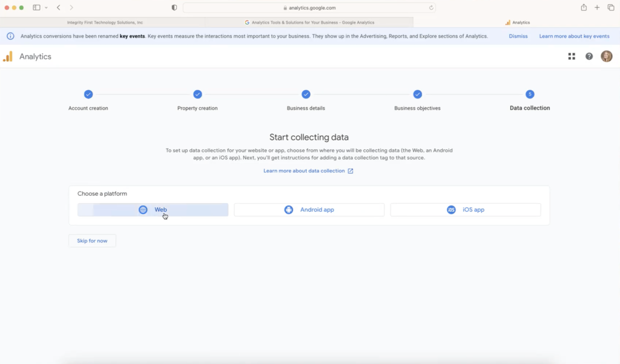Open a new browser tab with the plus icon
This screenshot has width=620, height=364.
[x=596, y=7]
